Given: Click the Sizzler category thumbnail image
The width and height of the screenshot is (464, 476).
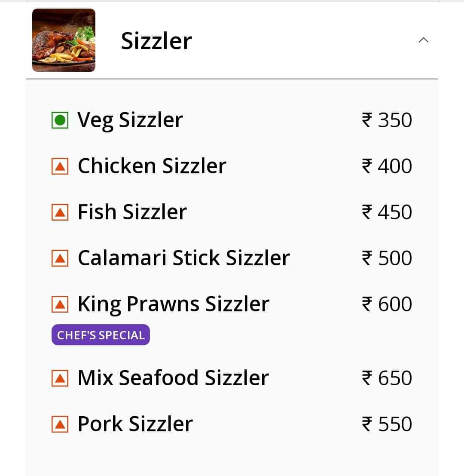Looking at the screenshot, I should 64,40.
